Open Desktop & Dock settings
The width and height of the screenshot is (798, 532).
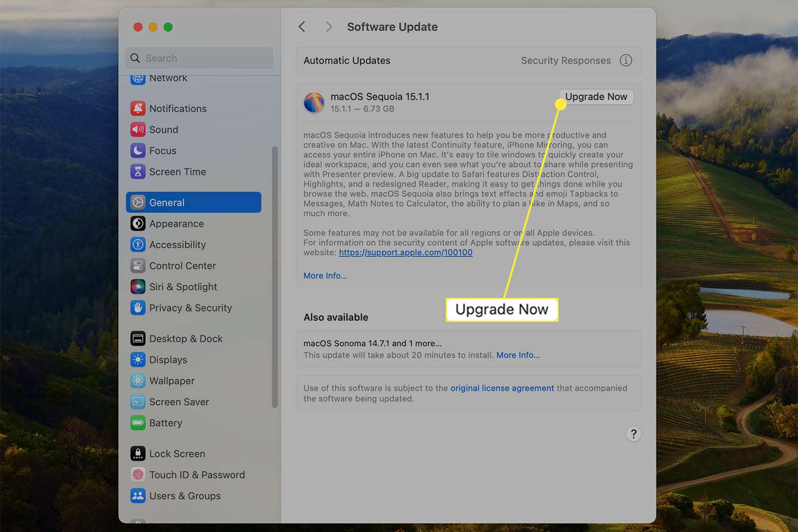(186, 339)
